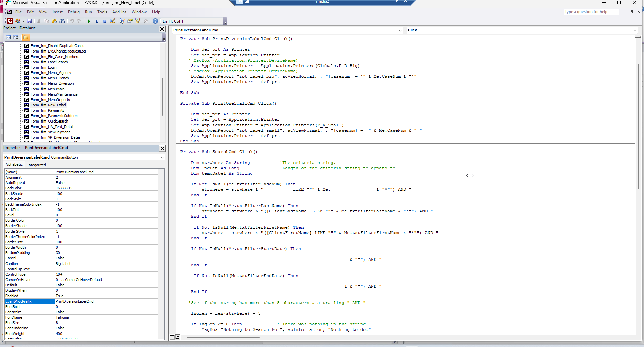Click the View Microsoft Access icon
Image resolution: width=644 pixels, height=347 pixels.
pyautogui.click(x=10, y=21)
